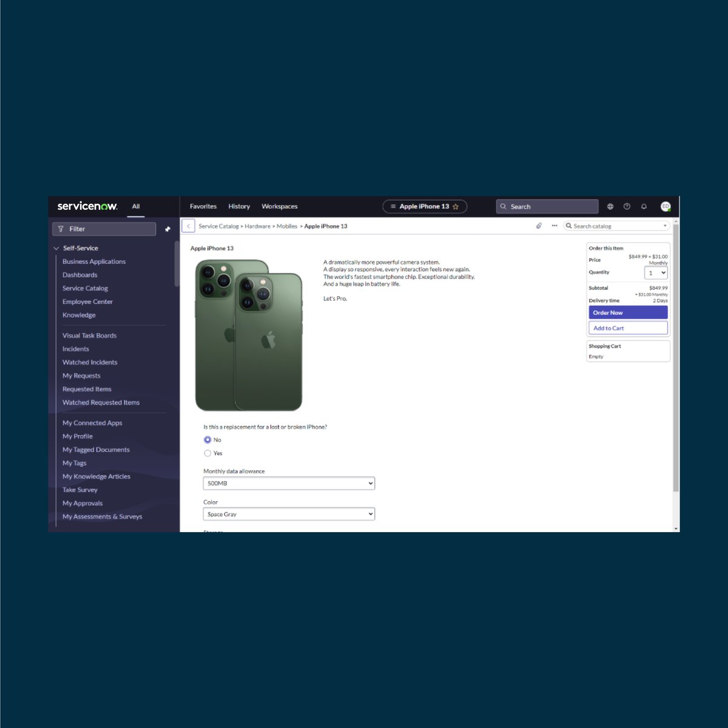Click the filter funnel icon
This screenshot has width=728, height=728.
point(61,229)
